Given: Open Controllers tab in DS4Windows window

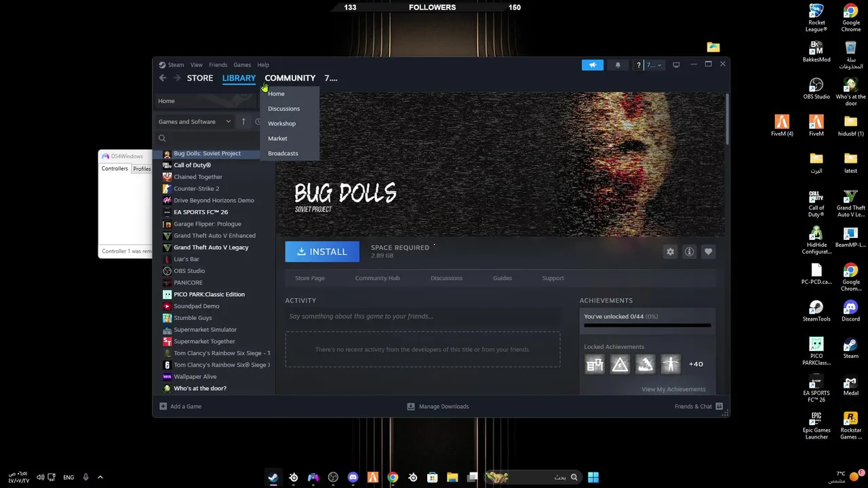Looking at the screenshot, I should (x=115, y=169).
